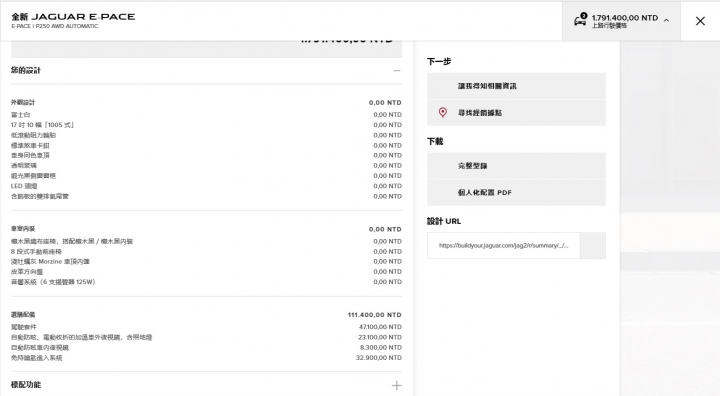Click the copy button next to design URL
The image size is (720, 396).
pos(593,245)
